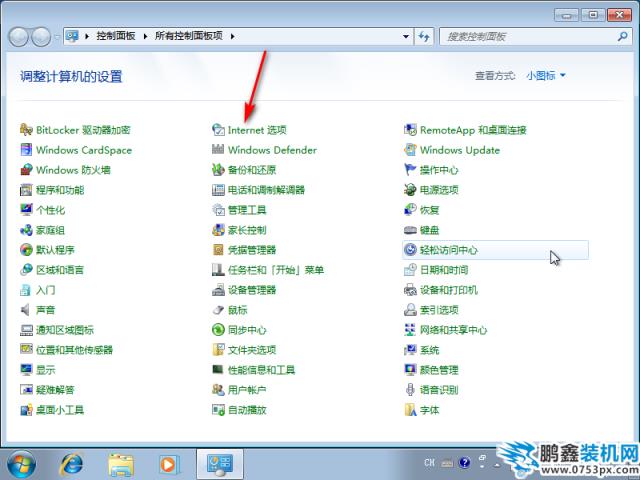Open 用户帐户 link
The image size is (640, 480).
pos(247,390)
